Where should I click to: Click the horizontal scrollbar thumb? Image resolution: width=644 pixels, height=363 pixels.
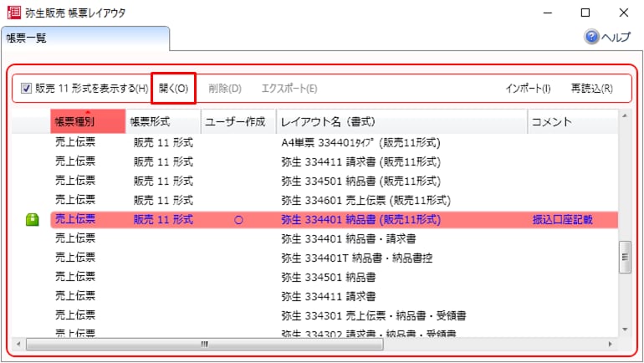point(205,344)
